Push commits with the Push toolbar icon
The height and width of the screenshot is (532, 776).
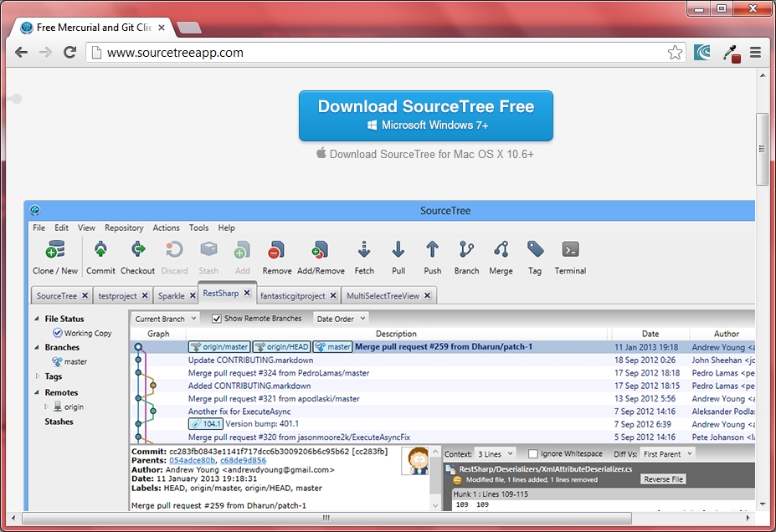click(432, 255)
